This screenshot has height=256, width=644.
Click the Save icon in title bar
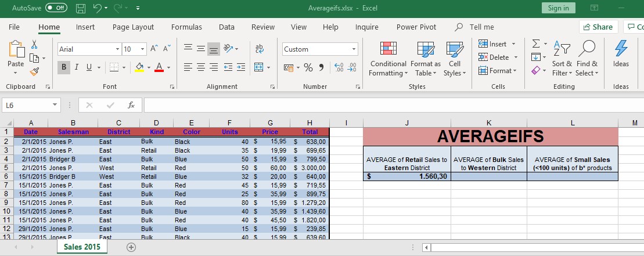(x=81, y=8)
